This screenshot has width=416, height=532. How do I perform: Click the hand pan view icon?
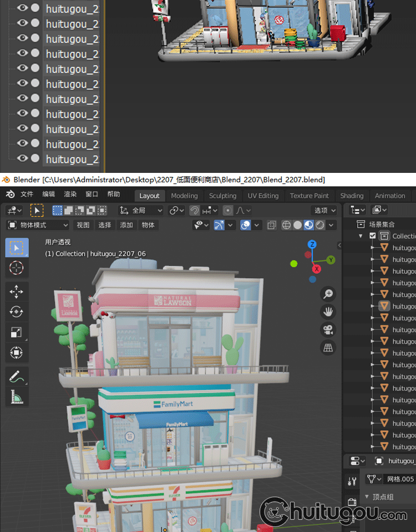click(328, 312)
